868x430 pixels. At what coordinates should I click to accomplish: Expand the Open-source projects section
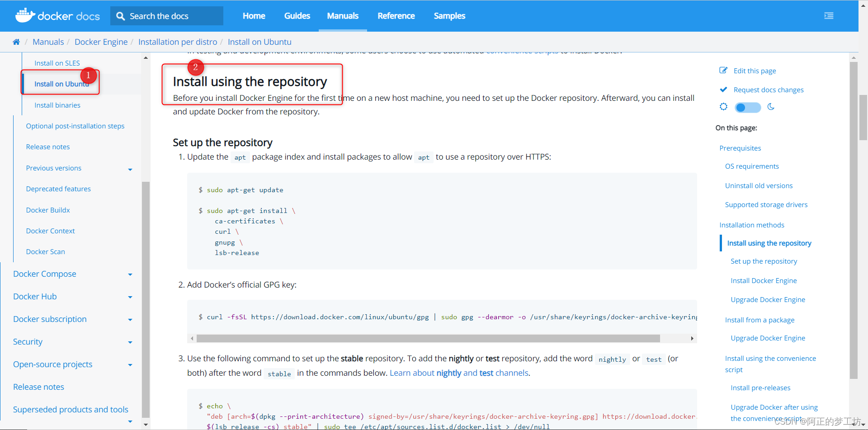click(130, 365)
